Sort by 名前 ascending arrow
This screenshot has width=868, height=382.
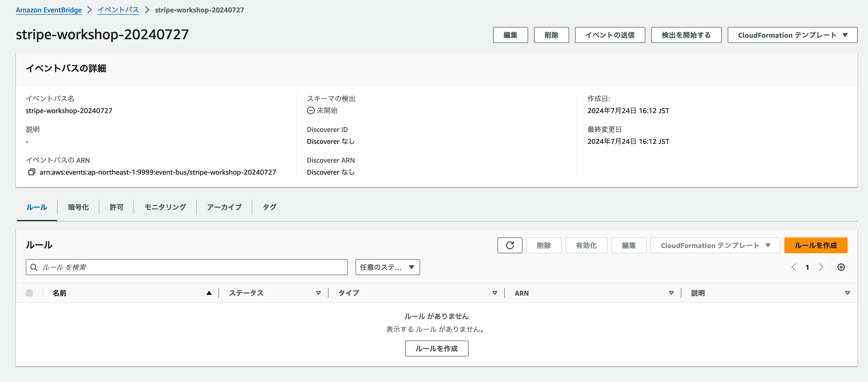(209, 293)
